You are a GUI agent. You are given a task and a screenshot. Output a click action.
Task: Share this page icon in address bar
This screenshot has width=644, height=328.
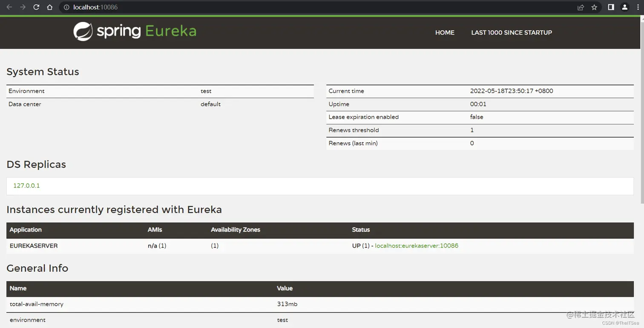click(x=581, y=7)
